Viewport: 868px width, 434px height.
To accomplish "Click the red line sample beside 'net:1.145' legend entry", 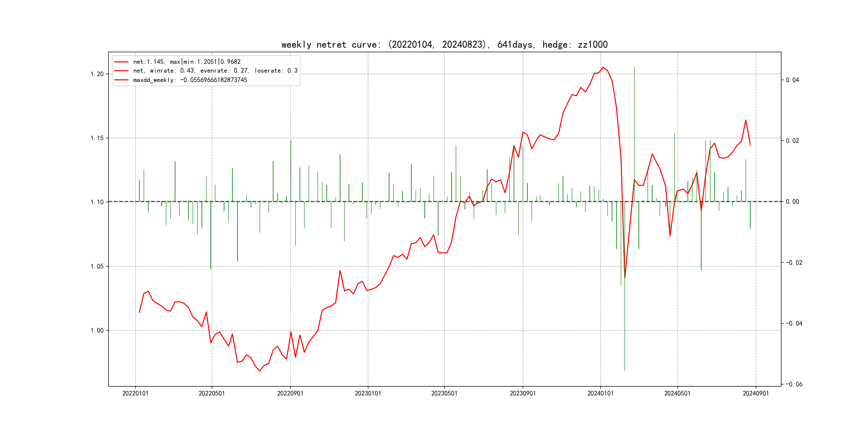I will point(121,62).
